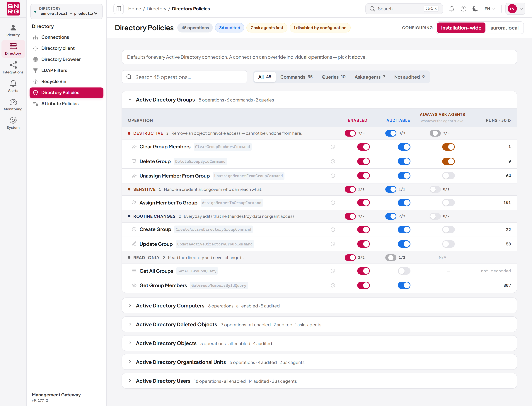Disable Clear Group Members enabled toggle
The image size is (532, 406).
363,147
